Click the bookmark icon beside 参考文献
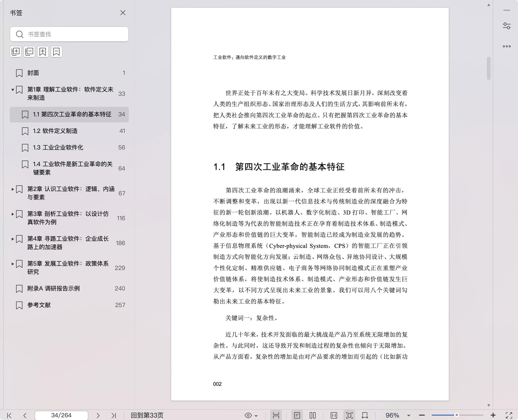 (19, 305)
